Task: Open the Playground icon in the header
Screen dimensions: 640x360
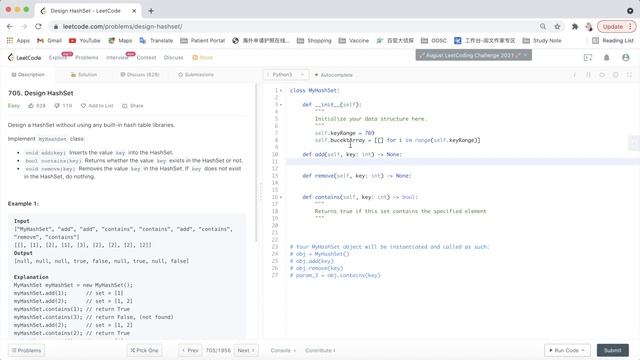Action: point(588,58)
